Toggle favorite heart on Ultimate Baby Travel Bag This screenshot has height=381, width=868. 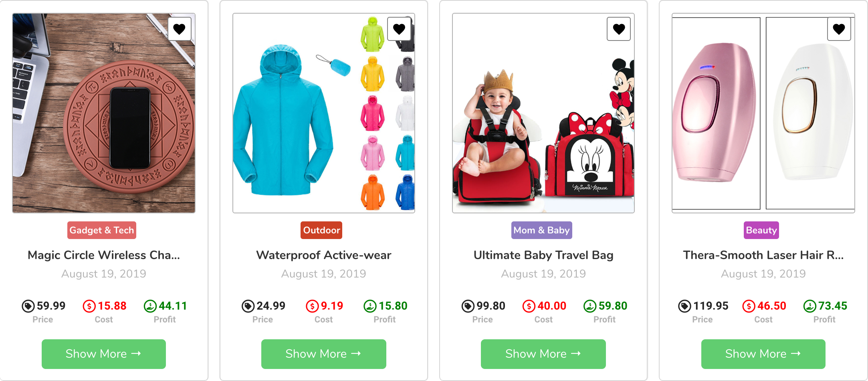[619, 29]
